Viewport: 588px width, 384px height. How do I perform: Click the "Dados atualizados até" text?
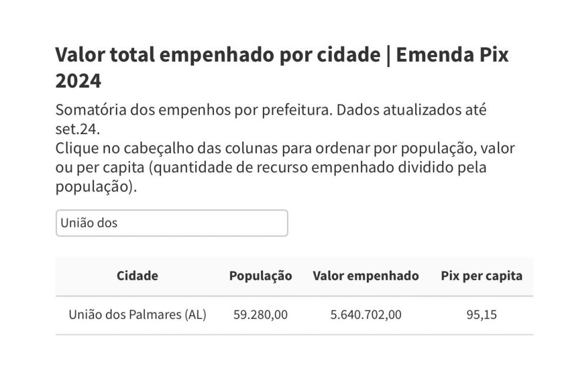coord(412,110)
